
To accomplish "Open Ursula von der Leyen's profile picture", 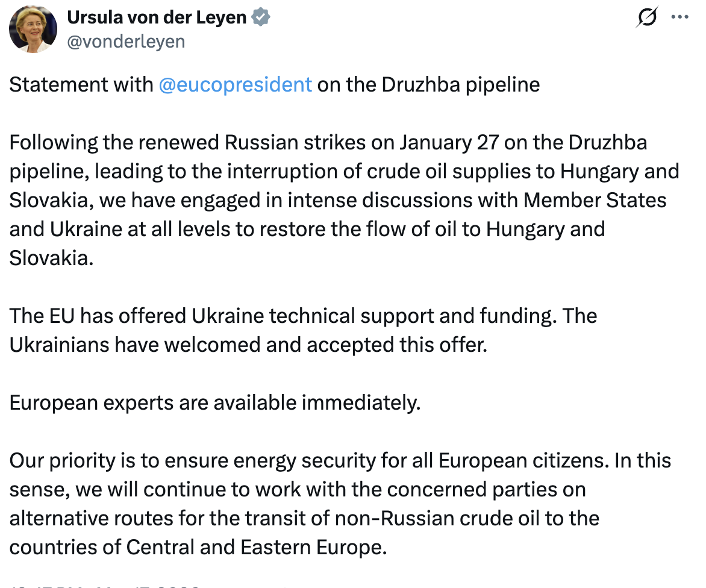I will [x=34, y=29].
